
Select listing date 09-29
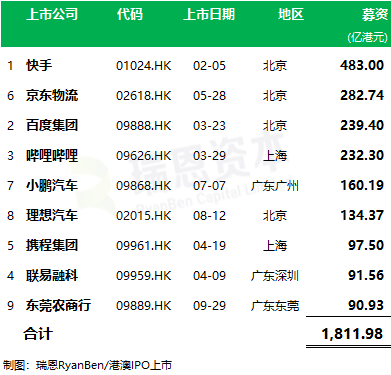[x=209, y=306]
